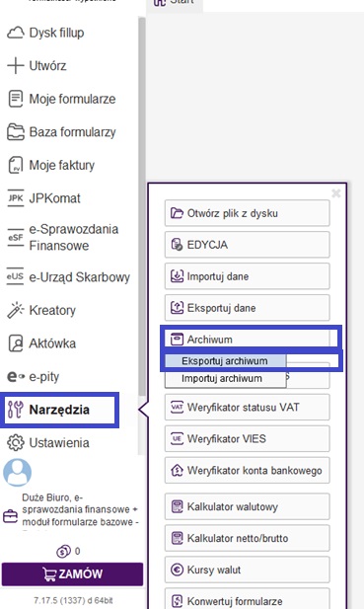Choose Eksportuj archiwum from submenu

(226, 361)
